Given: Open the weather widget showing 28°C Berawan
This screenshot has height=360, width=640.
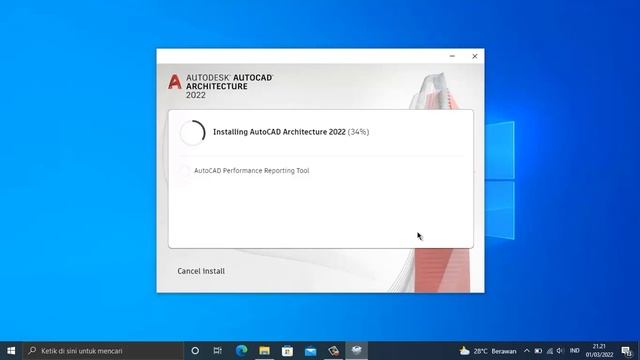Looking at the screenshot, I should (x=488, y=351).
